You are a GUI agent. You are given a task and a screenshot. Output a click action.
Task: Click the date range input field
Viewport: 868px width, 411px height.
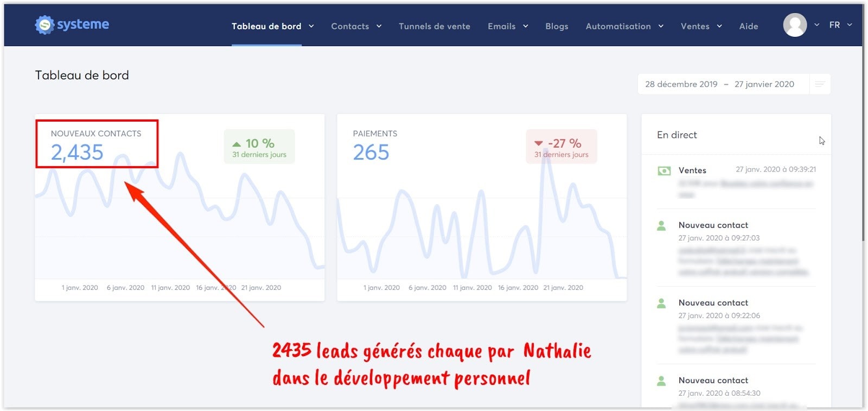[x=719, y=84]
